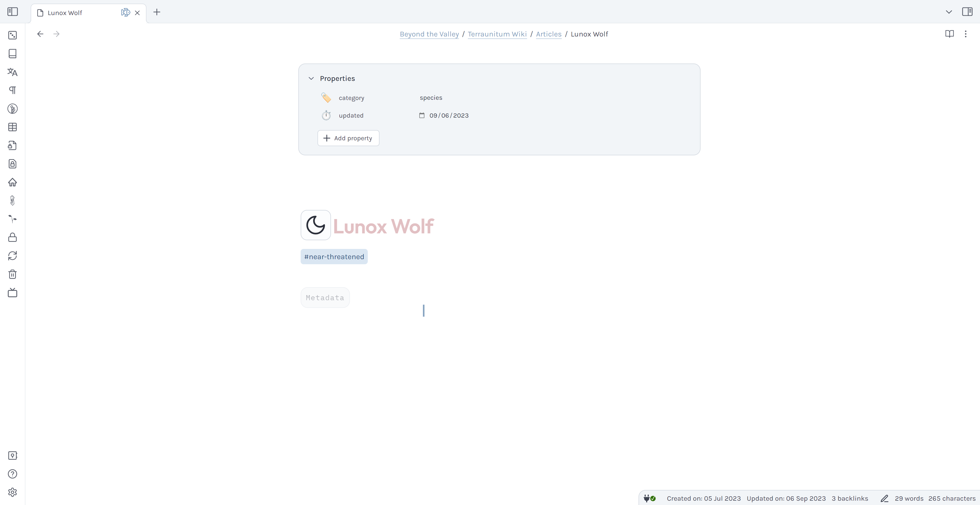
Task: Click the sync arrows ribbon icon
Action: [x=13, y=256]
